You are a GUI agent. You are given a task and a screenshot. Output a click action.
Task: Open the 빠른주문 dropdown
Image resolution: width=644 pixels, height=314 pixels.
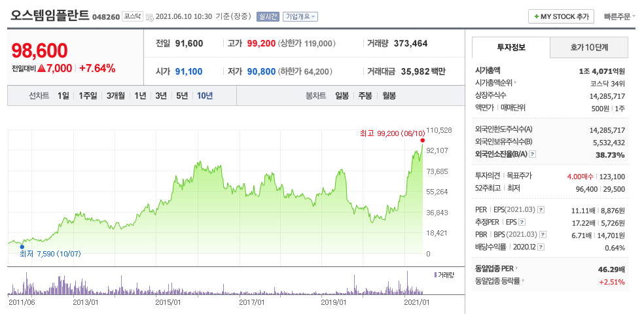[619, 17]
